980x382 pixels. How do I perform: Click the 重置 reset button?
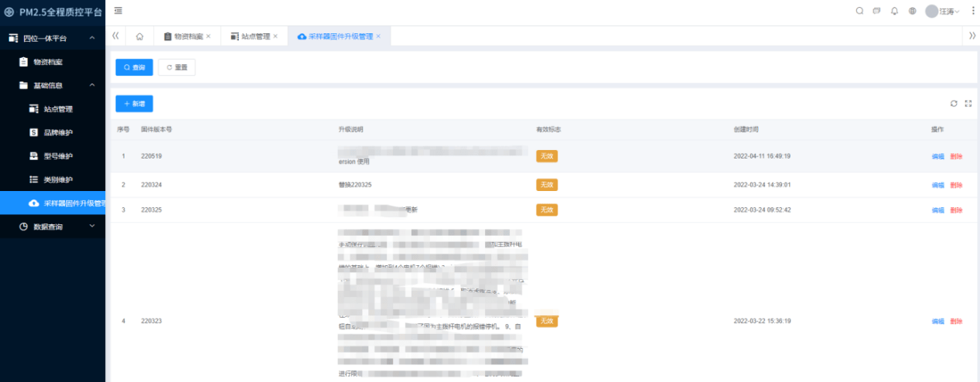[177, 67]
